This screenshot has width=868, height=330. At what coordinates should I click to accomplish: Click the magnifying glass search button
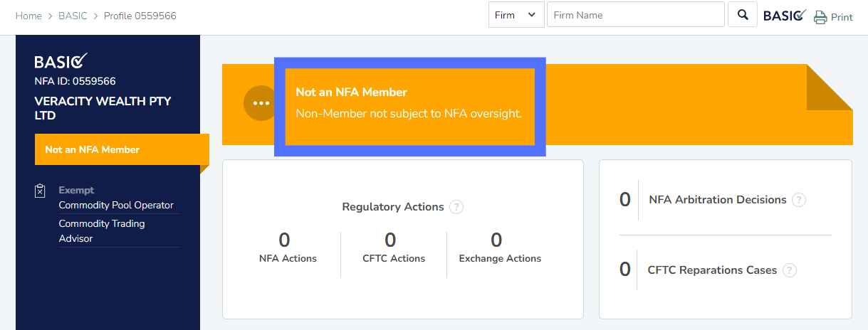pyautogui.click(x=743, y=15)
